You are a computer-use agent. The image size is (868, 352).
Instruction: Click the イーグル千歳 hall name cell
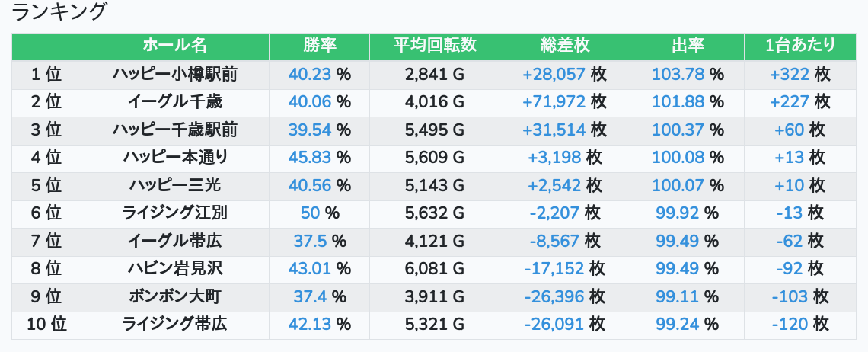pos(174,101)
